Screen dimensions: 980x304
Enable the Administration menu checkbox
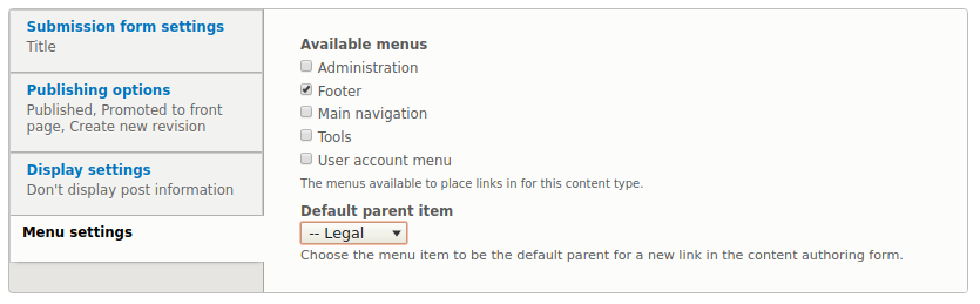tap(306, 66)
